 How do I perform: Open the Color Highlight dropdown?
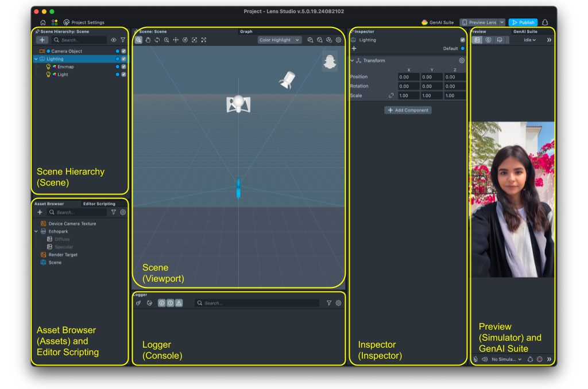[280, 40]
